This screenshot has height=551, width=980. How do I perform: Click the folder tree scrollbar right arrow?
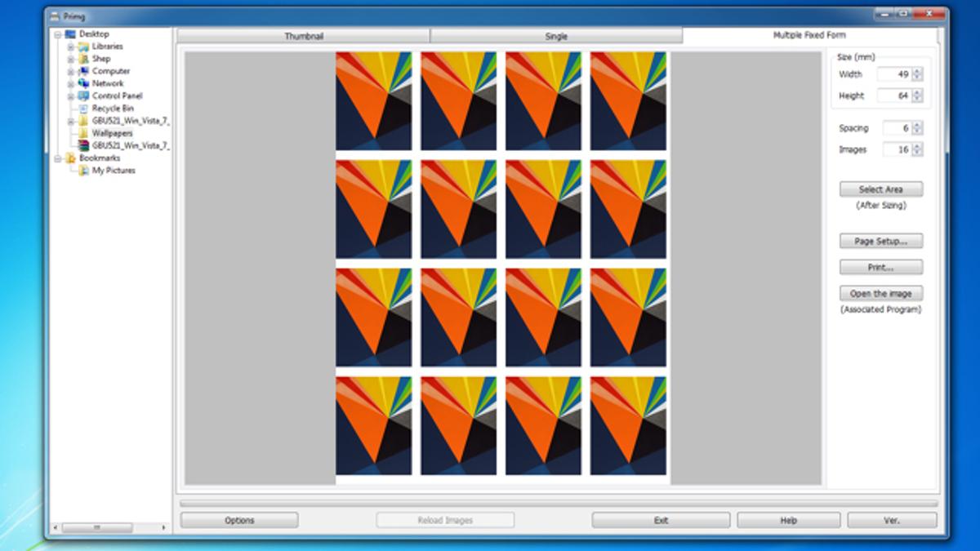click(164, 528)
